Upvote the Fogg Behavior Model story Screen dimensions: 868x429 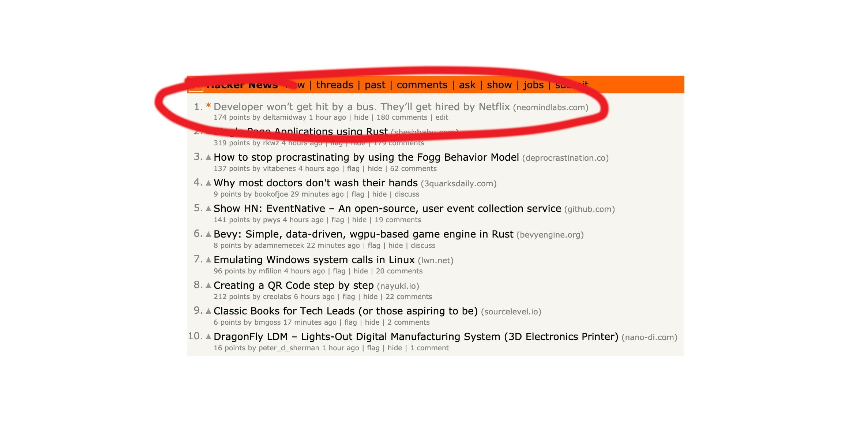point(208,157)
